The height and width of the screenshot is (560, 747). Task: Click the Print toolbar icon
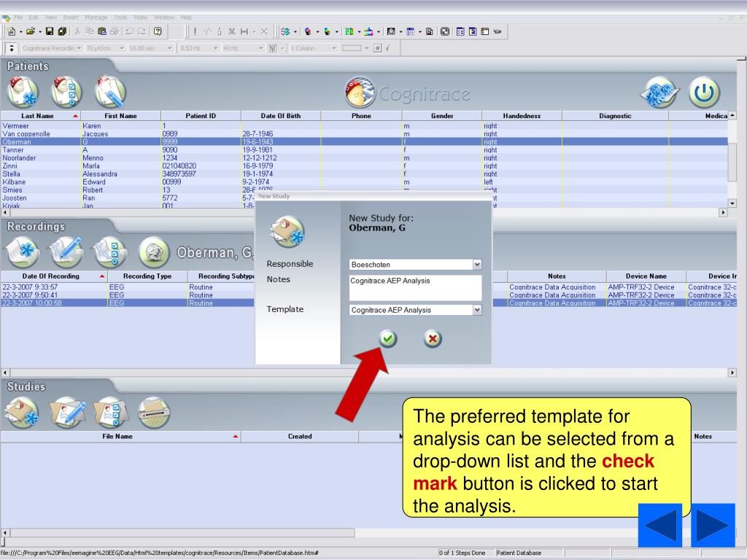tap(114, 31)
